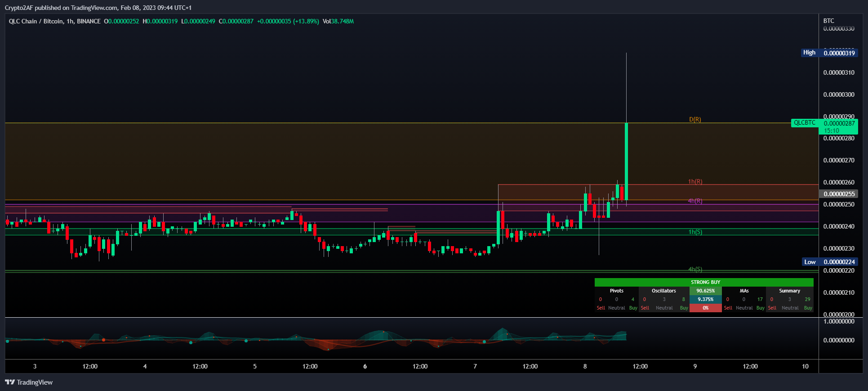
Task: Click the Crypto2AF published header text
Action: click(x=98, y=8)
